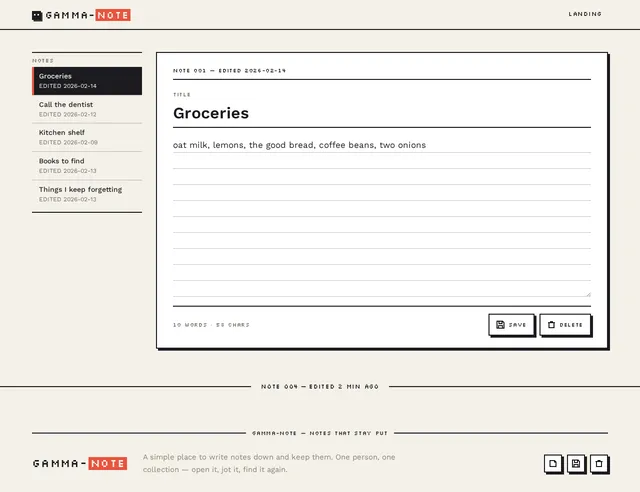Open the Books to find note
640x492 pixels.
87,165
